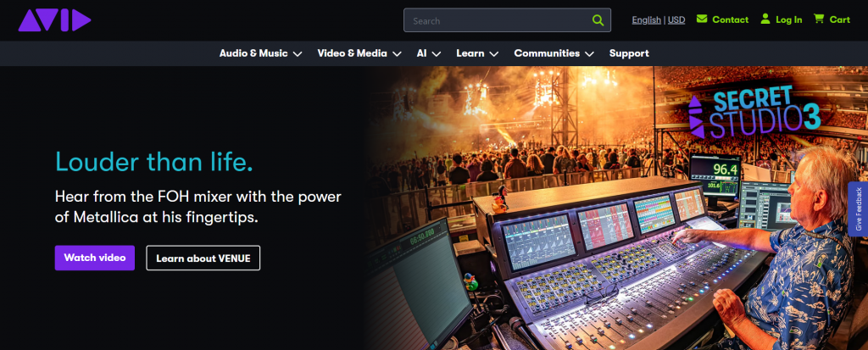The width and height of the screenshot is (868, 350).
Task: Click the Log In link
Action: click(x=789, y=20)
